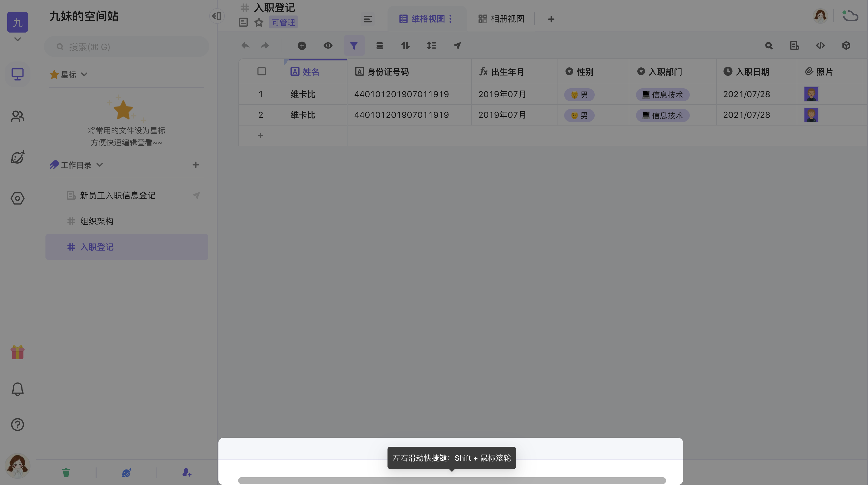Viewport: 868px width, 485px height.
Task: Click the 性别 column header
Action: pos(593,72)
